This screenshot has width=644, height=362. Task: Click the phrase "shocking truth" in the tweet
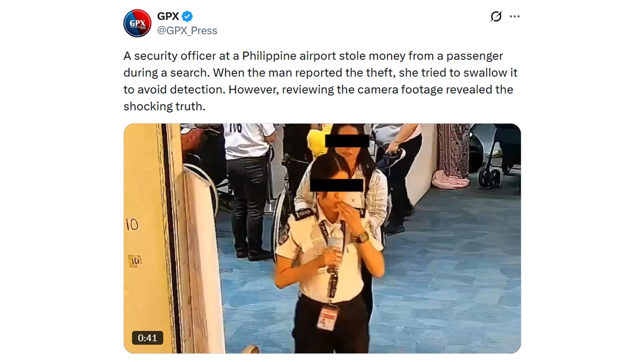[164, 106]
